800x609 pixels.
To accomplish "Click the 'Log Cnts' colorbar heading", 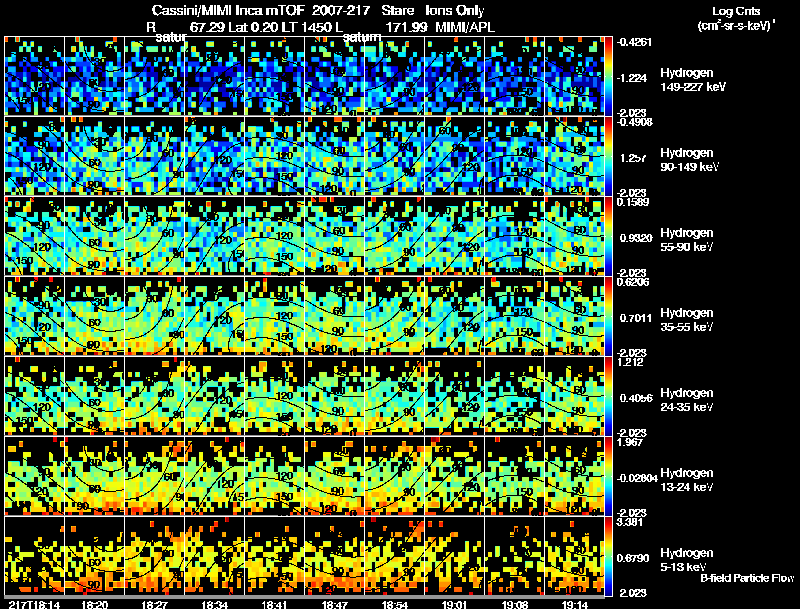I will pos(736,11).
